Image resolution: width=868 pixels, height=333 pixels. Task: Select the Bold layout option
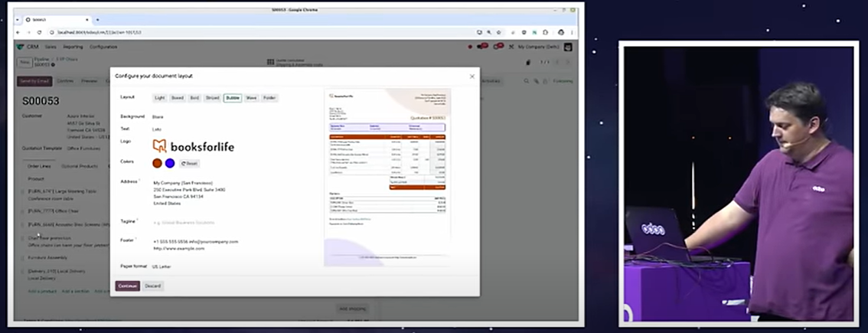click(x=194, y=98)
